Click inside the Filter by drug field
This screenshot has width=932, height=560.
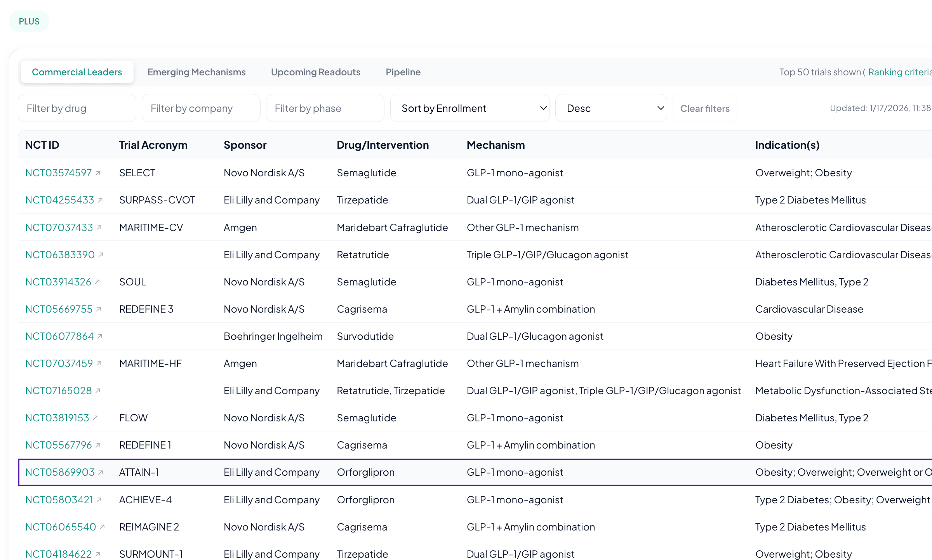[x=77, y=108]
